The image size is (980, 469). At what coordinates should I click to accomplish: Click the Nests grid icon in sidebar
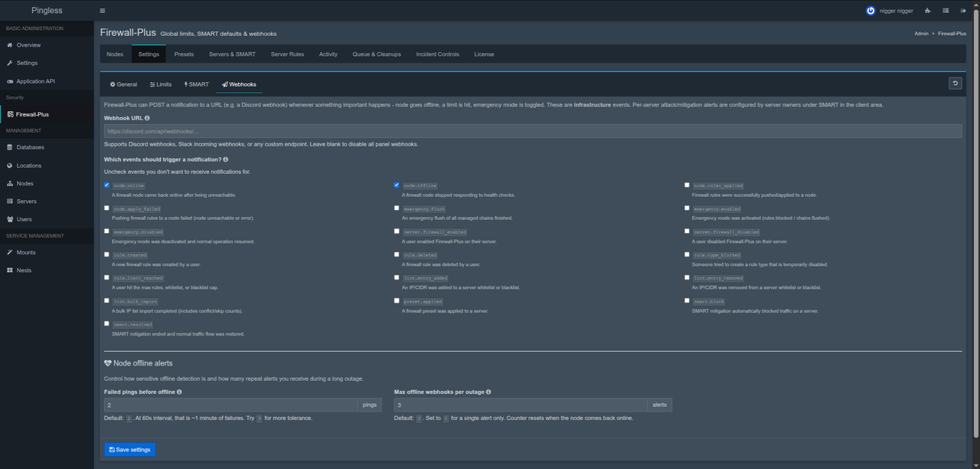(x=10, y=271)
